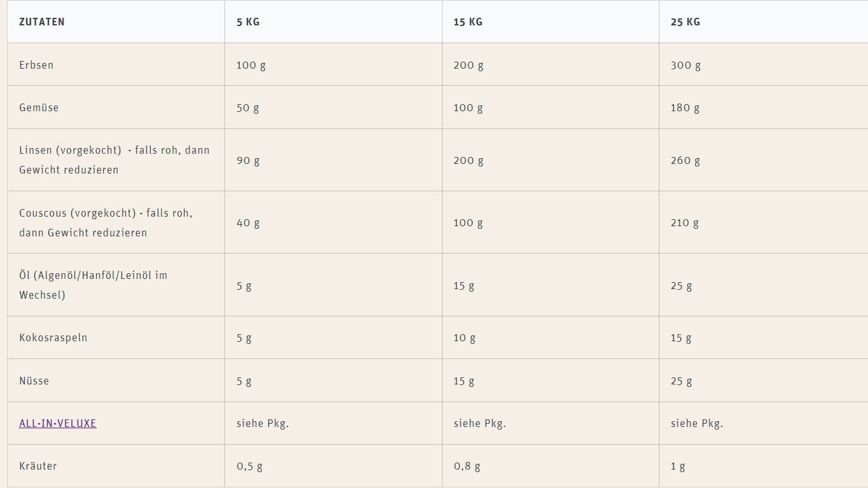
Task: Click the Kokosraspeln ingredient cell
Action: coord(53,337)
